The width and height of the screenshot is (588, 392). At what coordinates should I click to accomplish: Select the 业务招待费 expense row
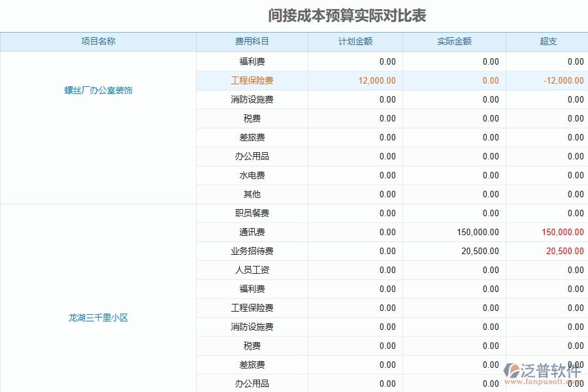click(x=252, y=251)
